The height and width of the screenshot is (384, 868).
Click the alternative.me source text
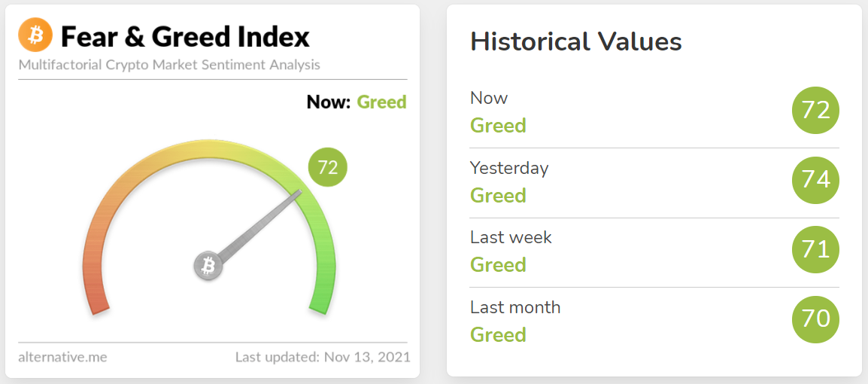[x=63, y=357]
